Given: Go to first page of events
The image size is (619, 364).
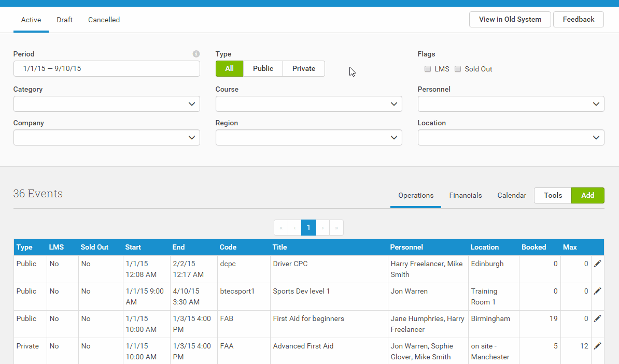Looking at the screenshot, I should [281, 227].
